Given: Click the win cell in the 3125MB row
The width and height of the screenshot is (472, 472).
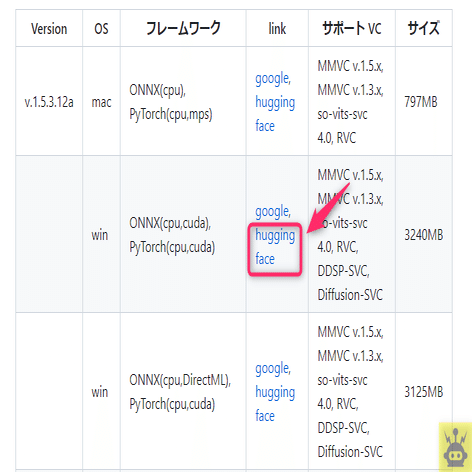Looking at the screenshot, I should click(x=101, y=392).
